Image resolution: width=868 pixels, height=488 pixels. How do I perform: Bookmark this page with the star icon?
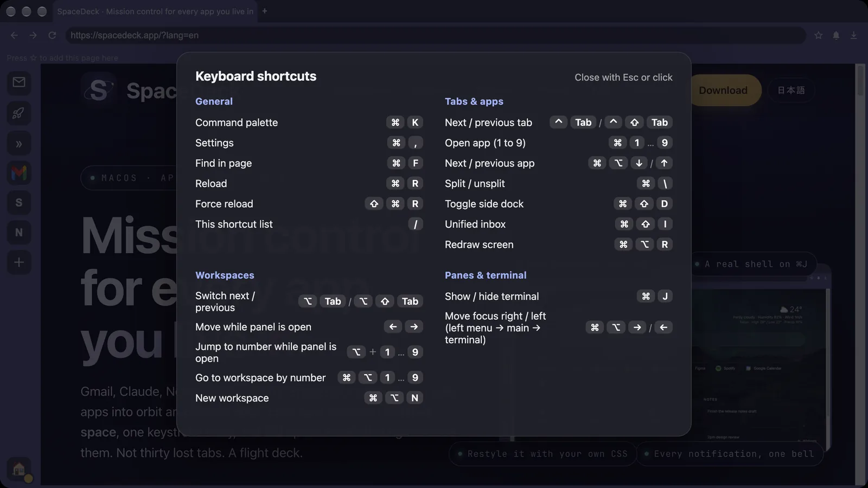[819, 35]
